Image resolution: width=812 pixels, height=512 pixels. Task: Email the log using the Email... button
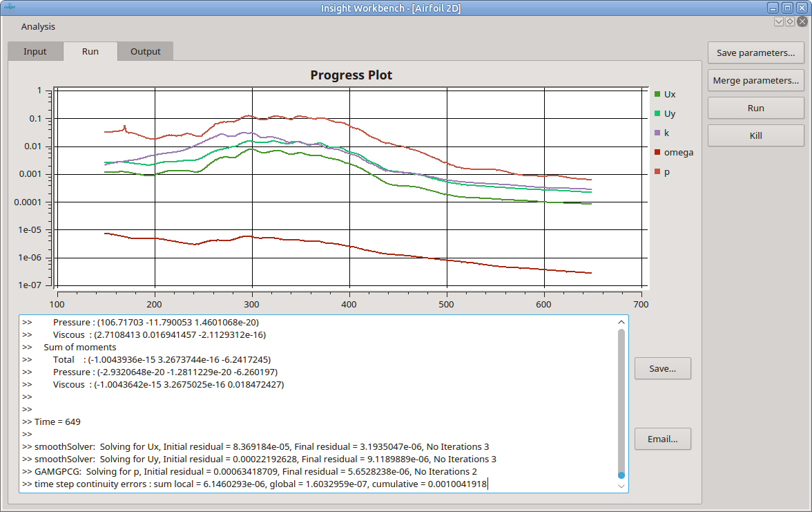point(662,439)
